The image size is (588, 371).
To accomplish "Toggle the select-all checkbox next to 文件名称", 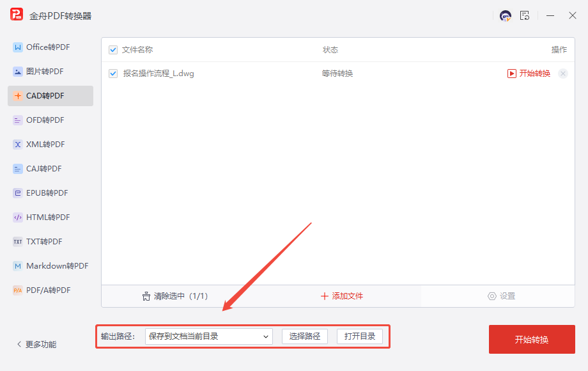I will [113, 50].
